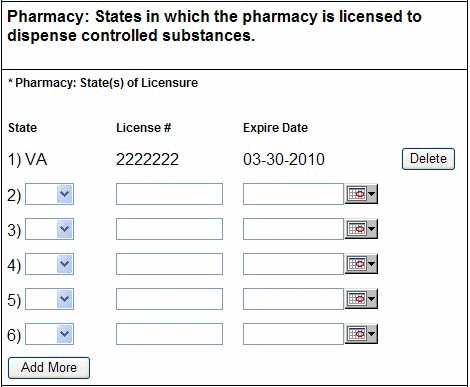Expand the State dropdown in row 6
Viewport: 470px width, 387px height.
tap(49, 334)
